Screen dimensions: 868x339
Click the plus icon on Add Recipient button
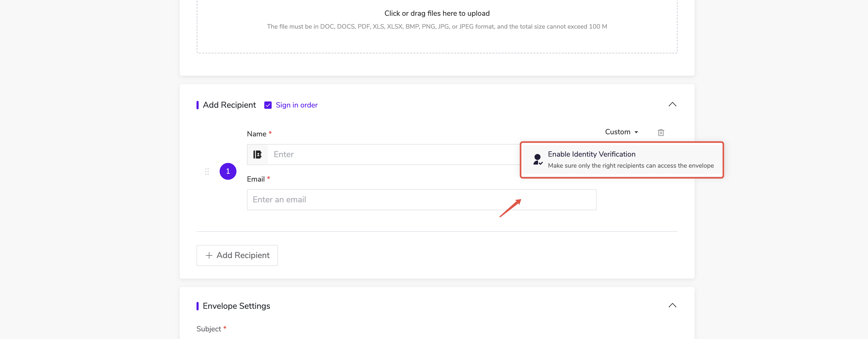[209, 255]
